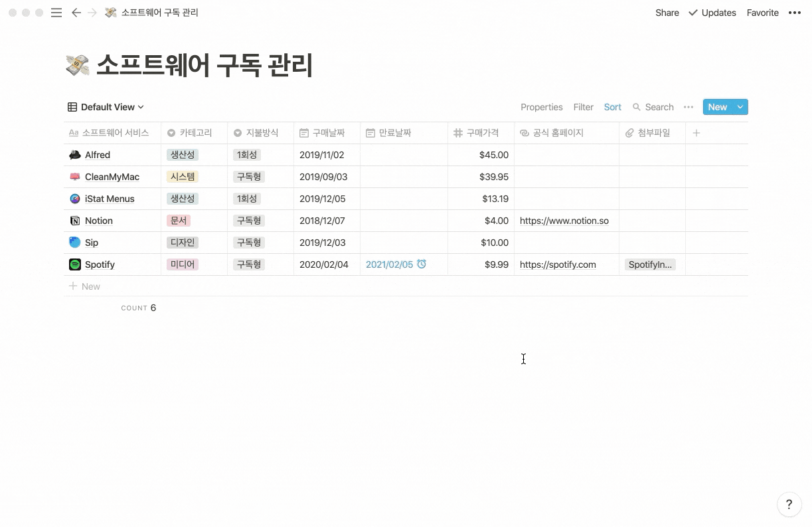Select the $13.19 price cell
This screenshot has height=527, width=812.
(x=481, y=199)
